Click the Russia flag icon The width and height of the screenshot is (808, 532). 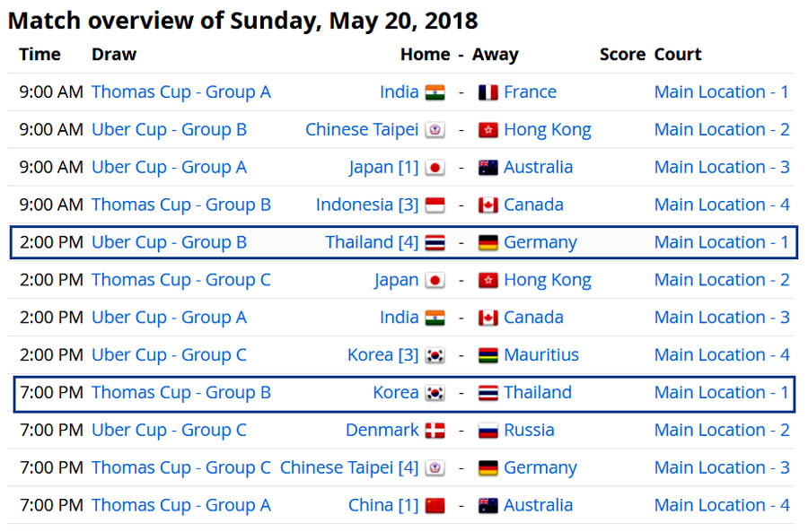(x=488, y=431)
